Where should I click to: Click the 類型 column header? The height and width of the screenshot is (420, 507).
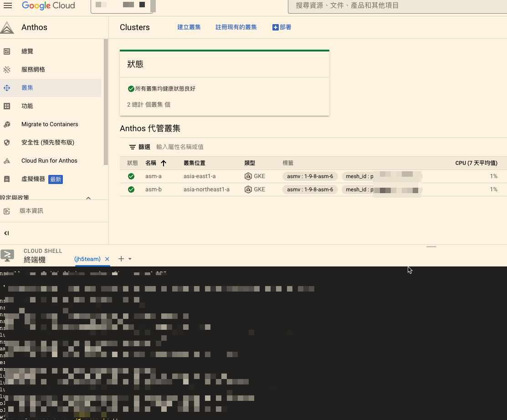(250, 163)
